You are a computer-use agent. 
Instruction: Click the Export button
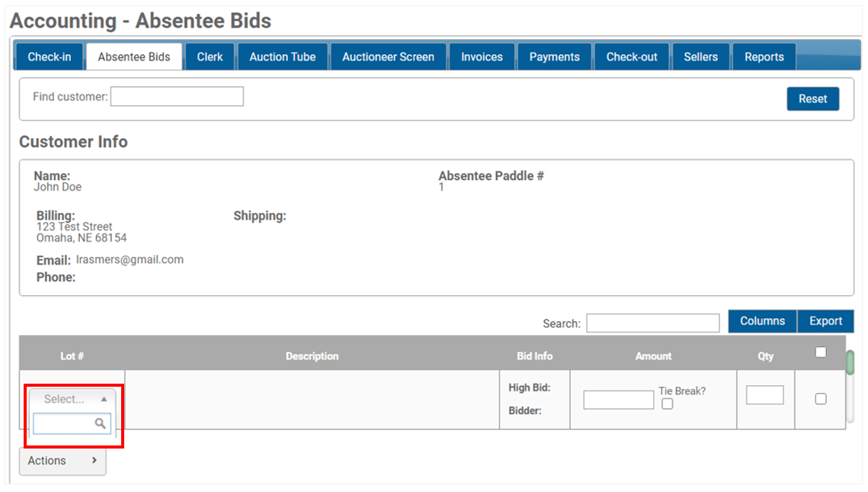825,321
